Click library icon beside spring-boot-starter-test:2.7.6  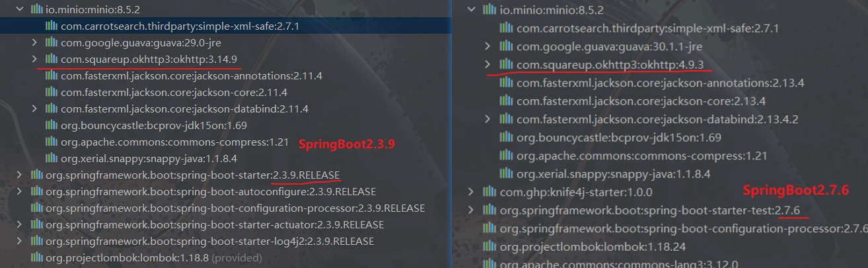(x=489, y=210)
